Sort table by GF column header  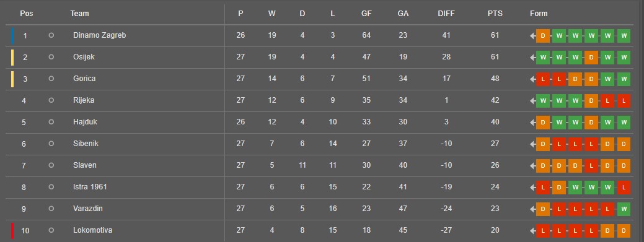pos(366,14)
